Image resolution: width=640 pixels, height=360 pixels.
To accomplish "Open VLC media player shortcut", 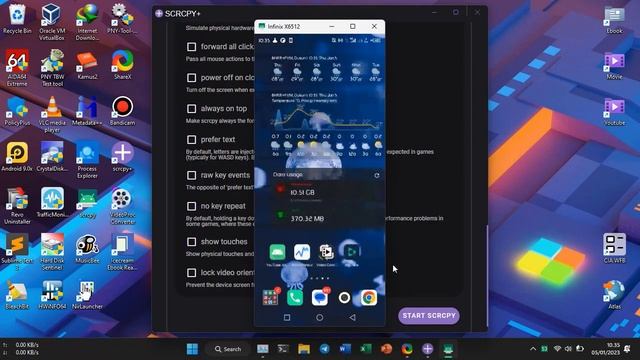I will [52, 114].
